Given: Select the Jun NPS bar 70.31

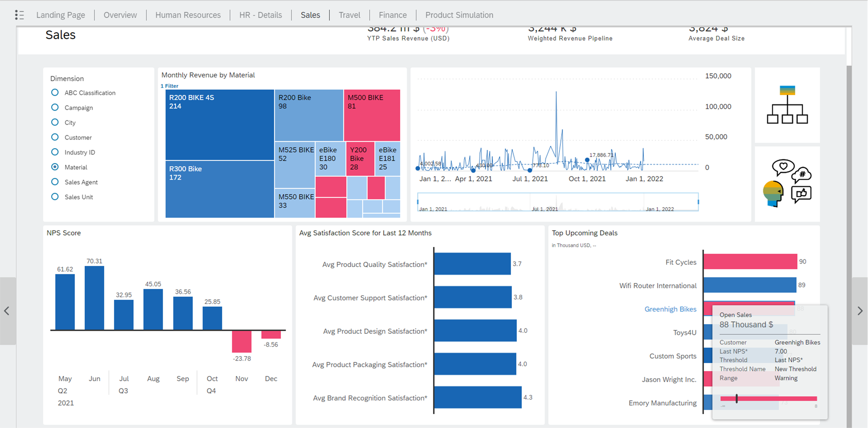Looking at the screenshot, I should pos(94,298).
